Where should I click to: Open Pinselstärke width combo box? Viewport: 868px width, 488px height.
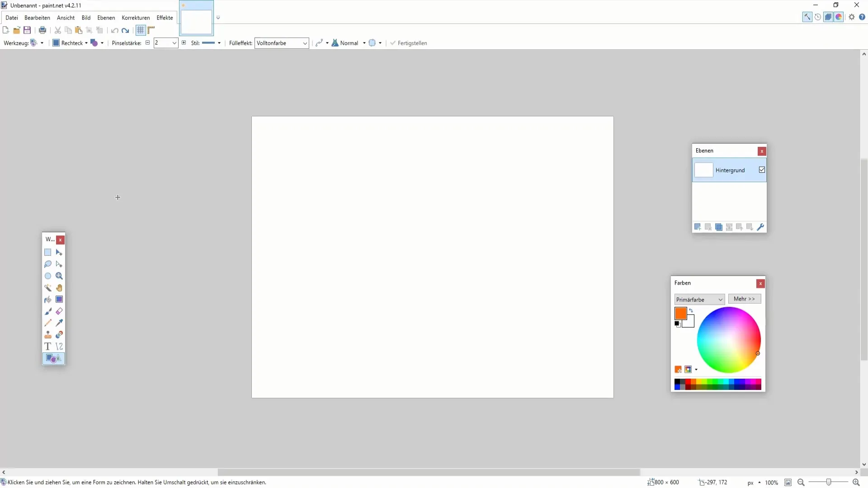165,43
